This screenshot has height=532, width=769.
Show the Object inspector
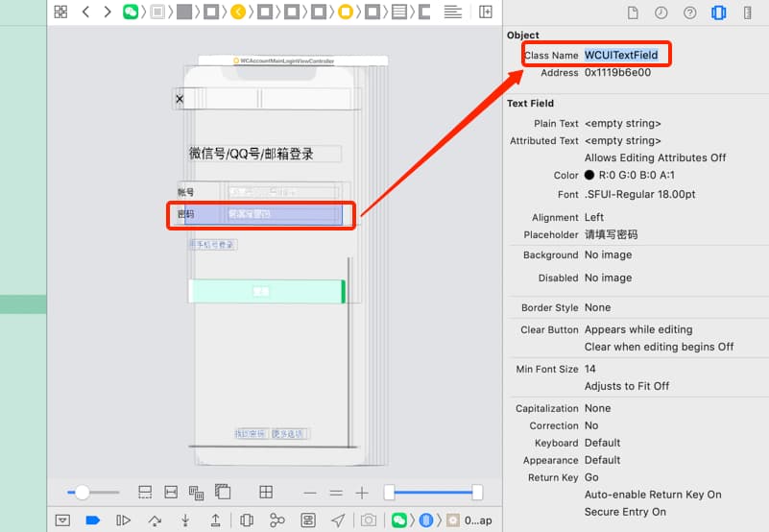[x=718, y=12]
